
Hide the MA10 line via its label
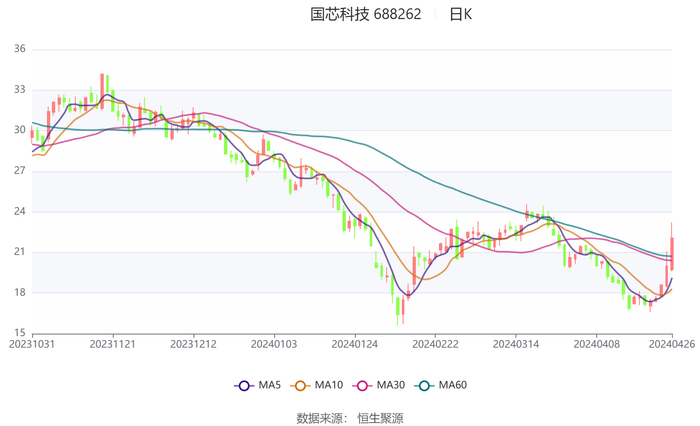[329, 385]
